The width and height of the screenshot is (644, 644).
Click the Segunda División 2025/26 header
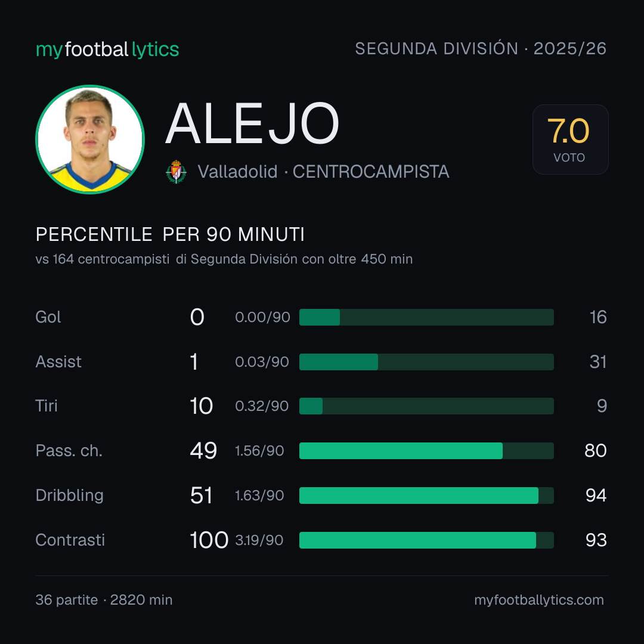coord(481,48)
